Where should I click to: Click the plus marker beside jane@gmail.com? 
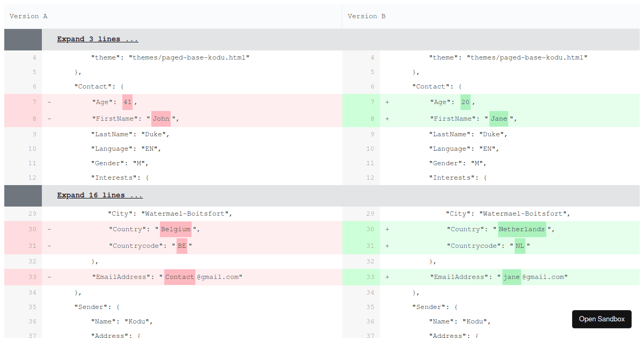[387, 277]
